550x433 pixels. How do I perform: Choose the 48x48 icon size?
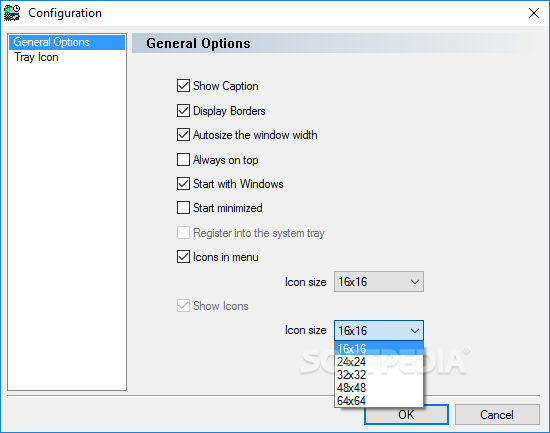click(x=379, y=388)
